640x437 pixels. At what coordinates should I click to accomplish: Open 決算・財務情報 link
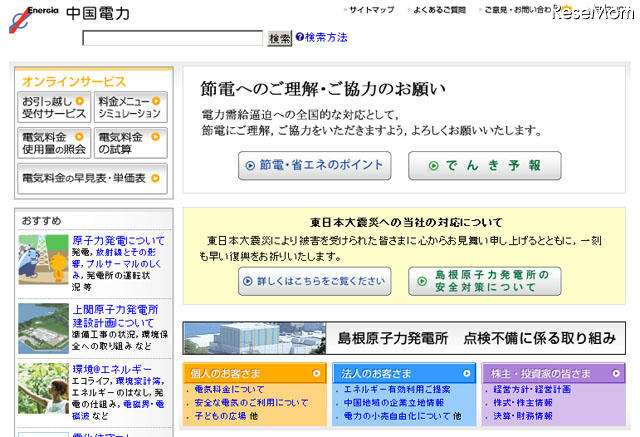[x=523, y=416]
